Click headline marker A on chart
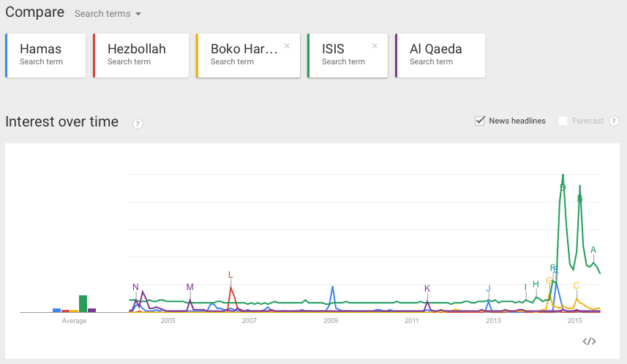 (x=593, y=250)
